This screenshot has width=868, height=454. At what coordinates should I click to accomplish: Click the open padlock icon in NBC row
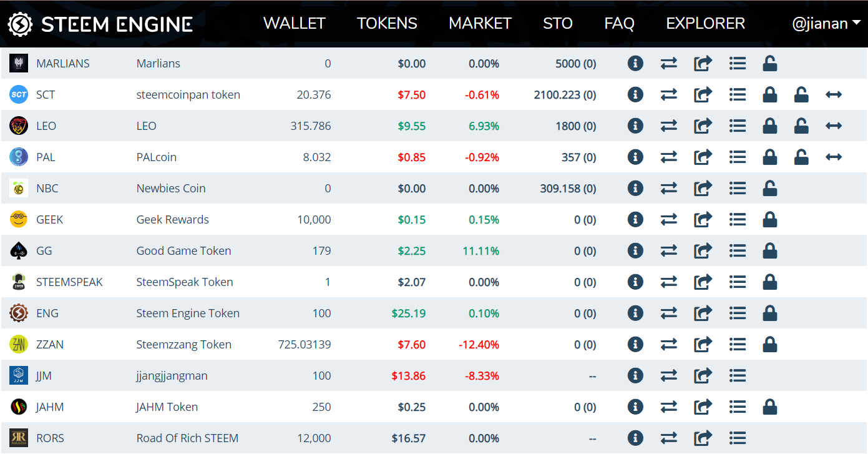pos(770,188)
